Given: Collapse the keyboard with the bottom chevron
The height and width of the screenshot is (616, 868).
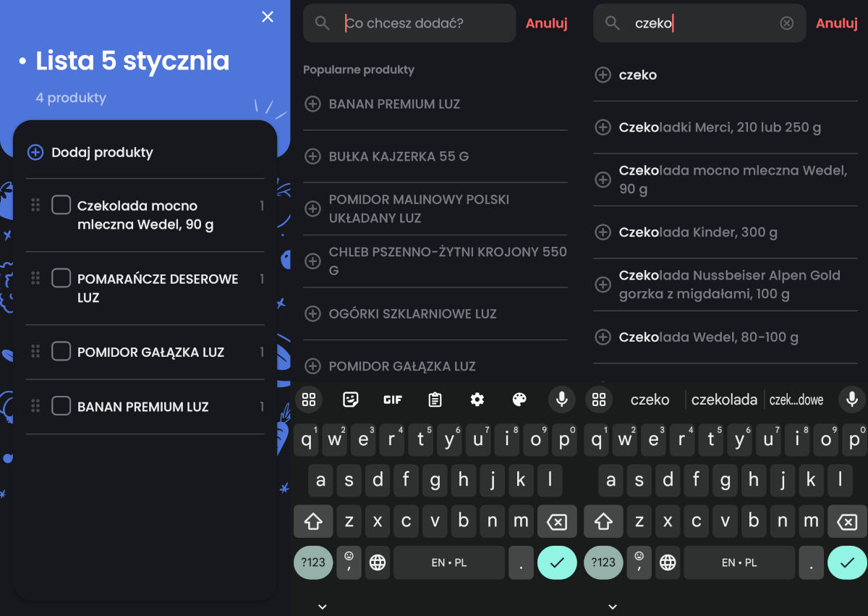Looking at the screenshot, I should [323, 607].
